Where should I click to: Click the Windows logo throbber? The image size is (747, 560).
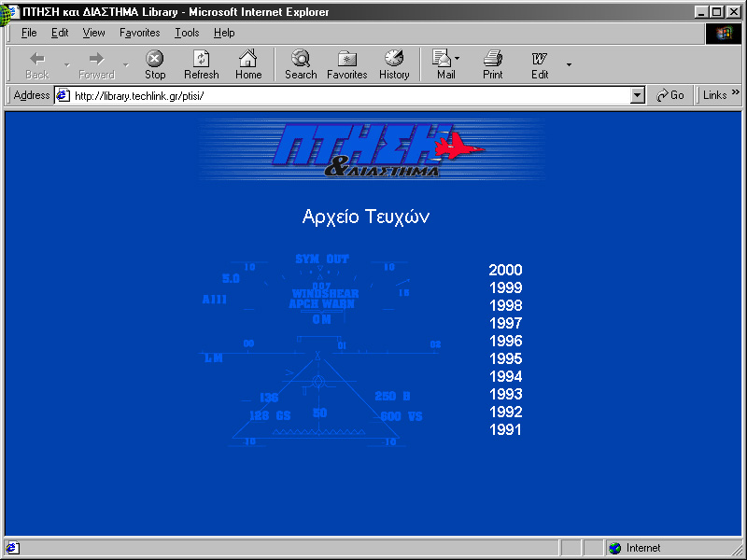point(723,34)
